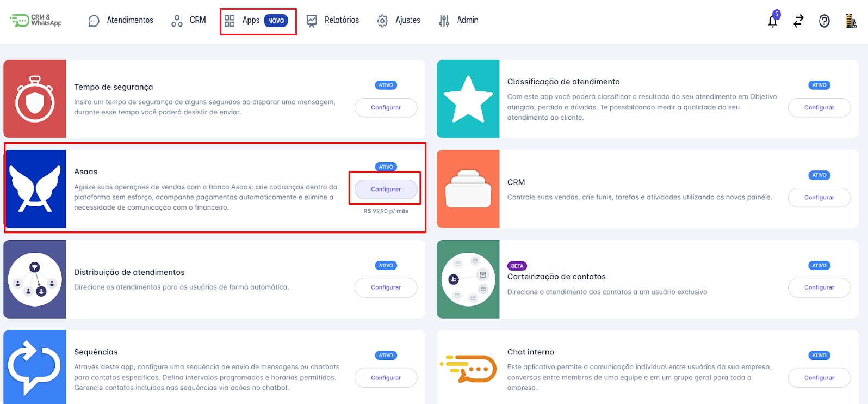
Task: Click the Classificação de atendimento star thumbnail
Action: point(468,99)
